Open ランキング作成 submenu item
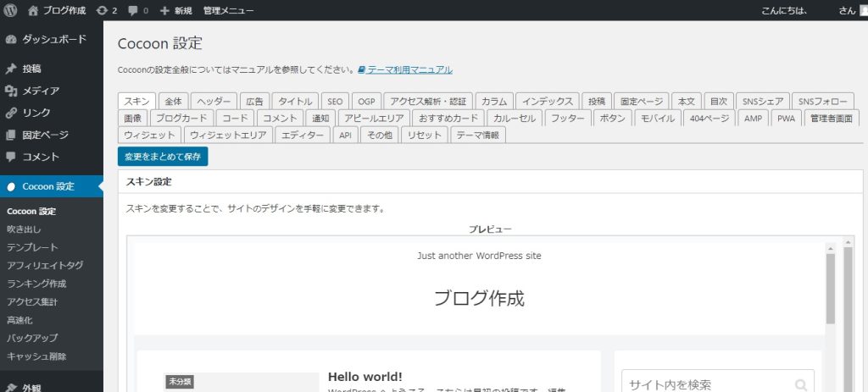This screenshot has height=392, width=868. point(36,284)
